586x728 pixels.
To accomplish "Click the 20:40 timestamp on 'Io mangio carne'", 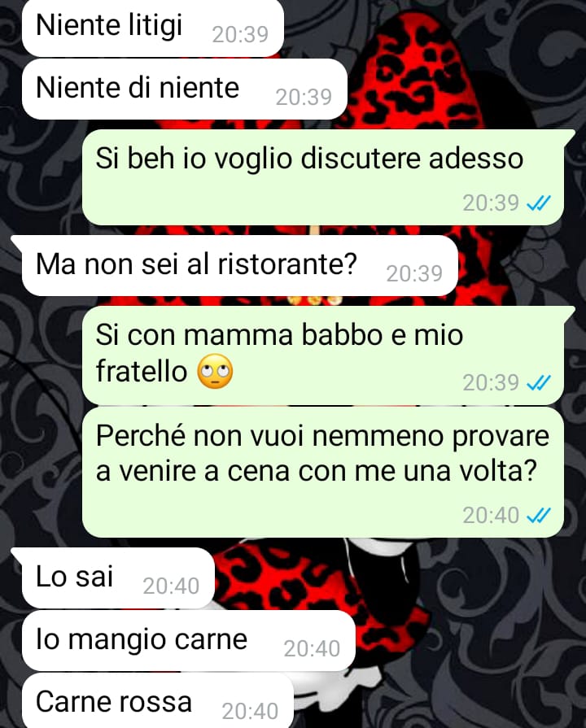I will click(313, 649).
